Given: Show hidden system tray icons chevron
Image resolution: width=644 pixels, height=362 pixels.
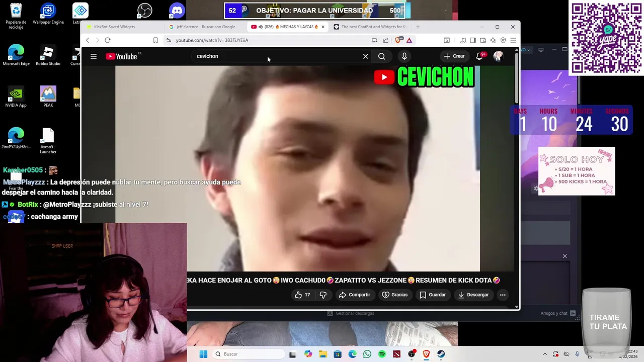Looking at the screenshot, I should 545,354.
